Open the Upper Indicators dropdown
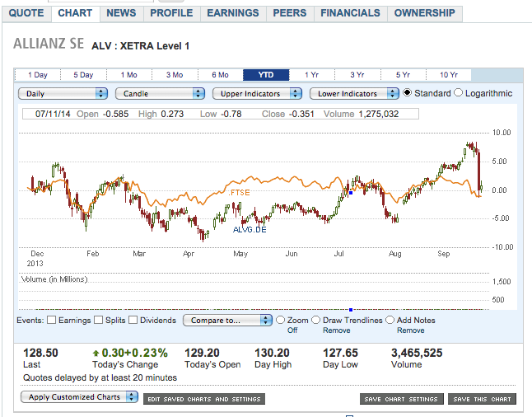 (257, 94)
